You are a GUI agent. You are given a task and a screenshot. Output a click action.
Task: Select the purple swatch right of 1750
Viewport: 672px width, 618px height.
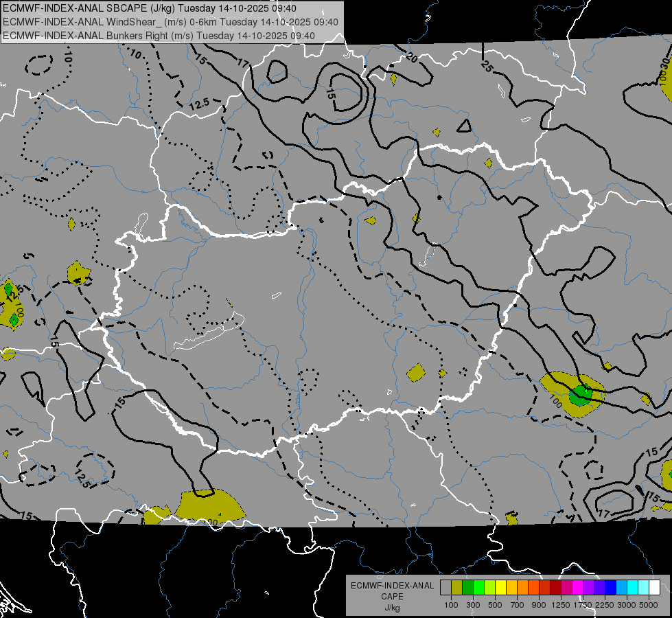[588, 587]
